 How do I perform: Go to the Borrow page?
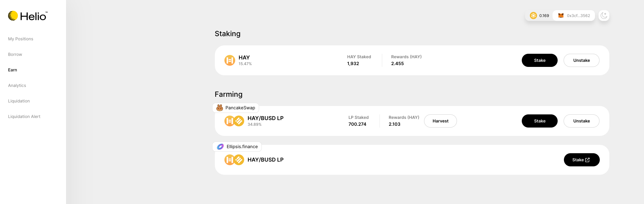[x=15, y=54]
